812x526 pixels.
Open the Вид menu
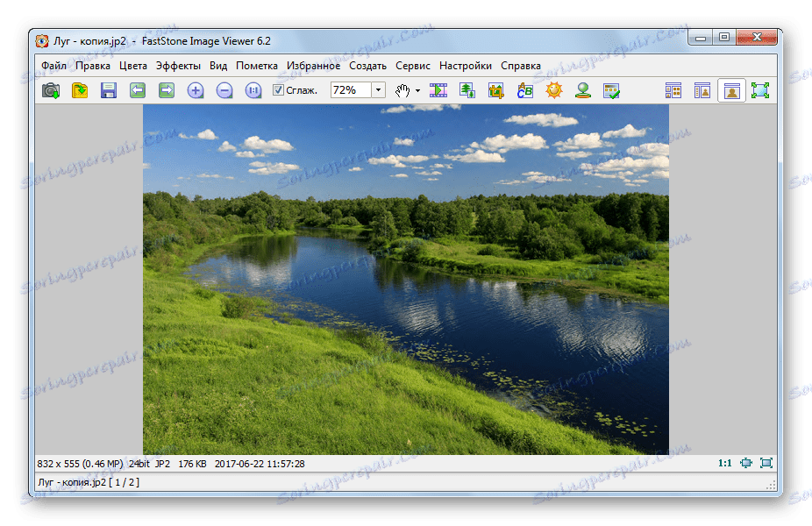coord(218,66)
